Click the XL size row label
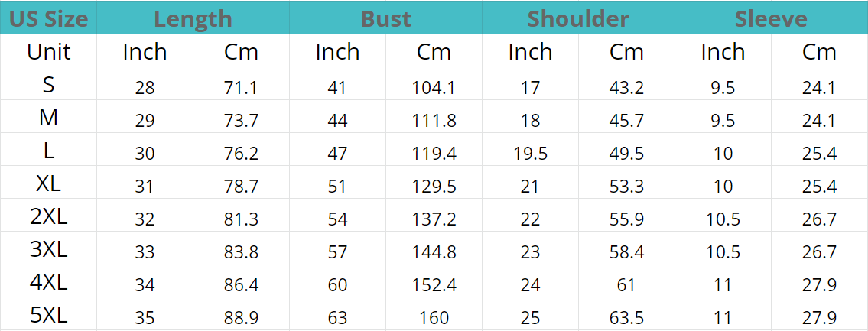868x331 pixels. coord(49,183)
